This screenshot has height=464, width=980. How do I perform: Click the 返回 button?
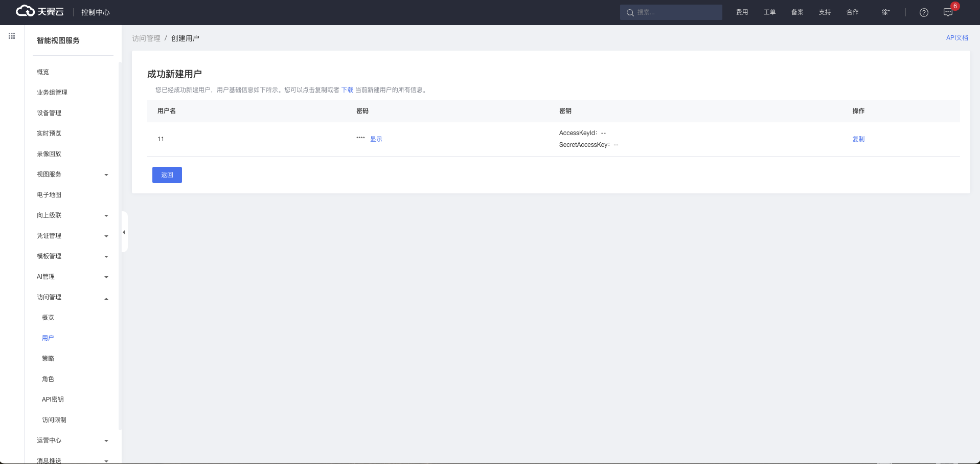click(167, 175)
